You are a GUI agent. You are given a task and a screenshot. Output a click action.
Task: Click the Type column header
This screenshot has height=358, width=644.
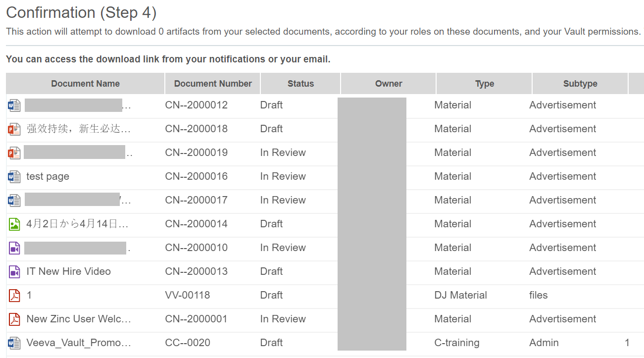point(484,84)
